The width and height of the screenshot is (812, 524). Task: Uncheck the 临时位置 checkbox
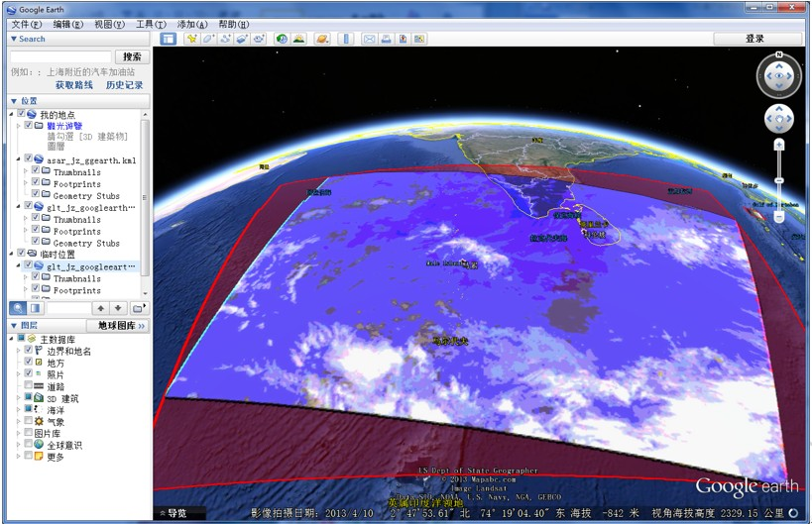click(21, 253)
